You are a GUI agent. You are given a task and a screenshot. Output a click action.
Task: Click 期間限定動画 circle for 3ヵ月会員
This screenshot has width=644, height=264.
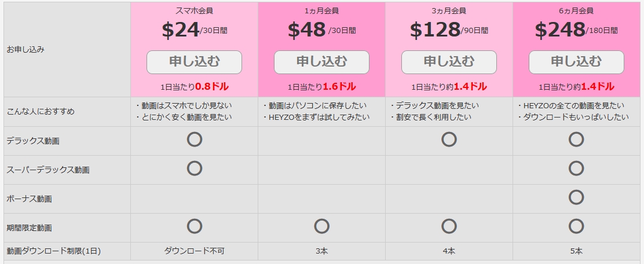449,226
